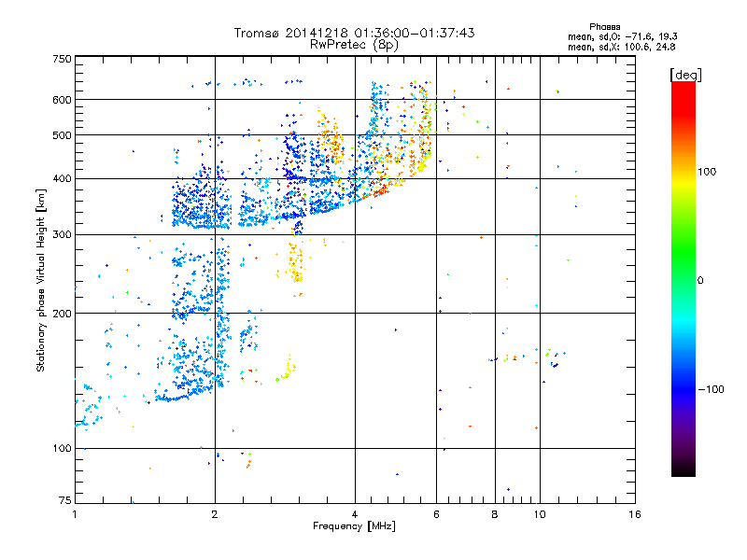Click the y-axis tick label '100'
Viewport: 747px width, 560px height.
pyautogui.click(x=62, y=448)
